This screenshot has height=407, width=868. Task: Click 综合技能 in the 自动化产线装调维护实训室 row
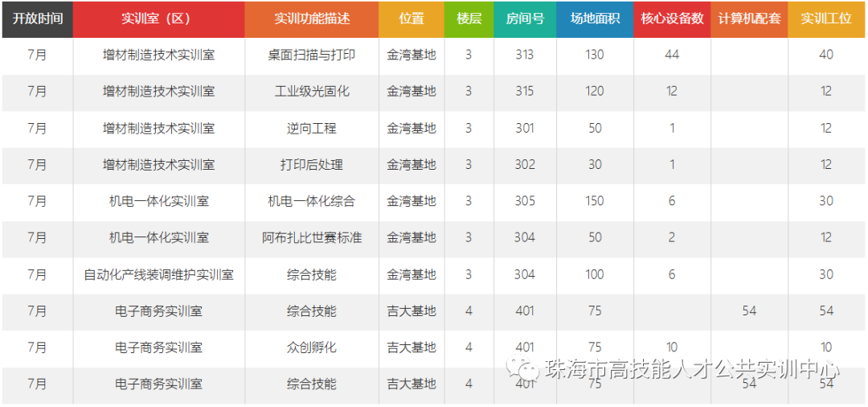tap(312, 274)
